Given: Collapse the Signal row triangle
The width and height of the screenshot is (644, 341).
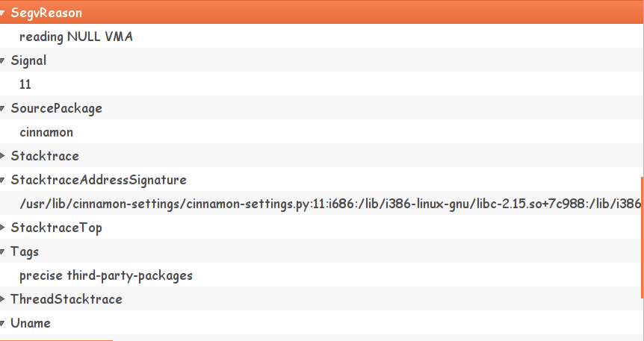Looking at the screenshot, I should (3, 61).
